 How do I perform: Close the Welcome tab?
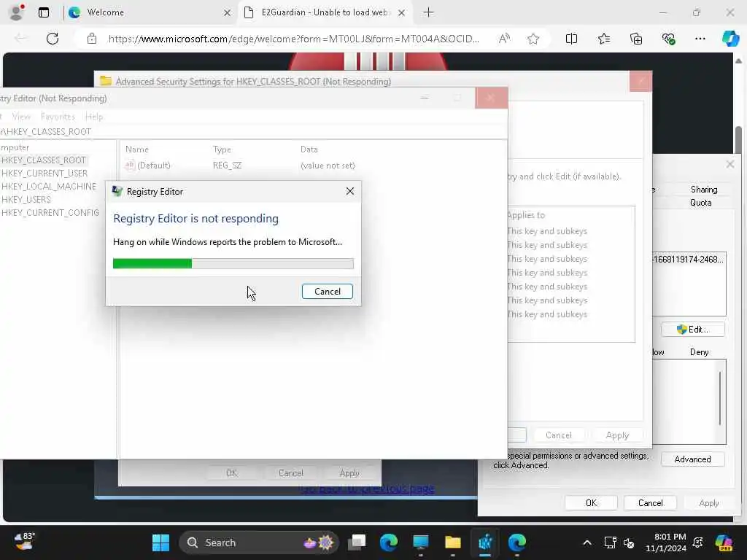coord(228,13)
